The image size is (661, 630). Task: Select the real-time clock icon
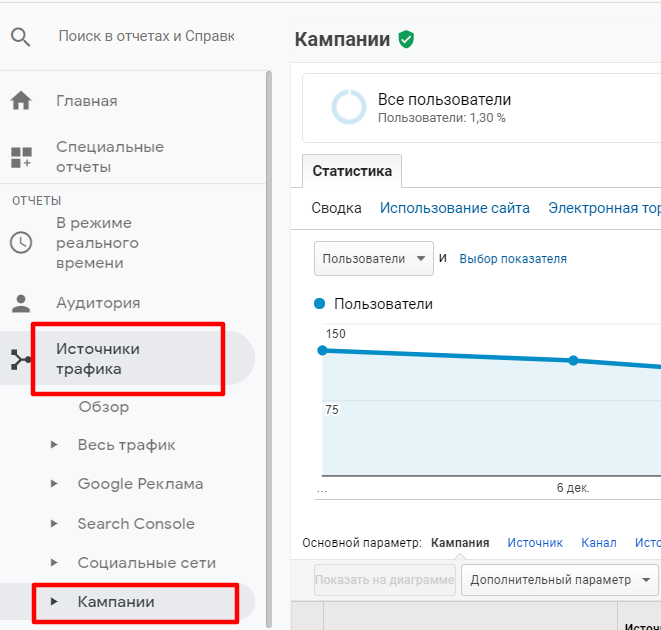pos(21,243)
